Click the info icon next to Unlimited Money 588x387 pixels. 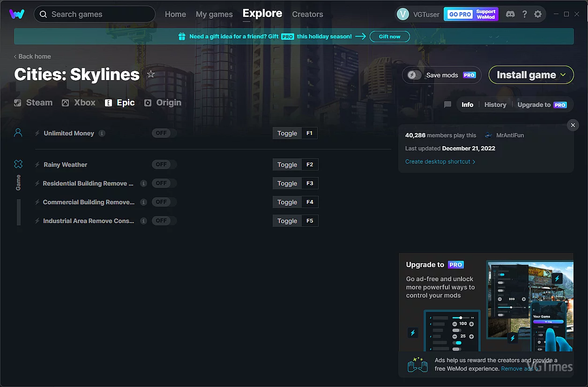102,133
